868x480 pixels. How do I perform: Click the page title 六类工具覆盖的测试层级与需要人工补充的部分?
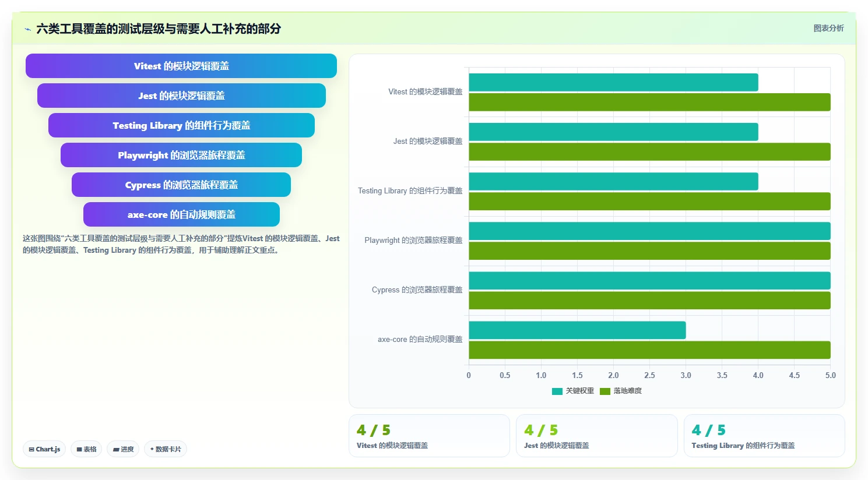click(159, 29)
